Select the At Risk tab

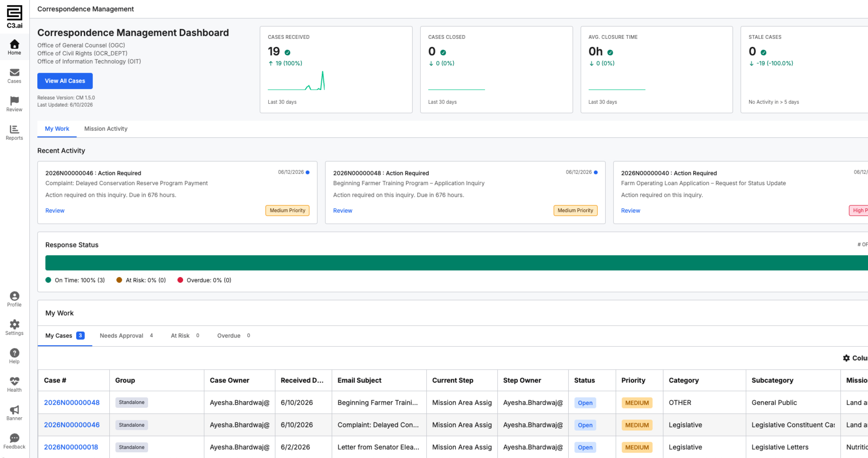185,336
